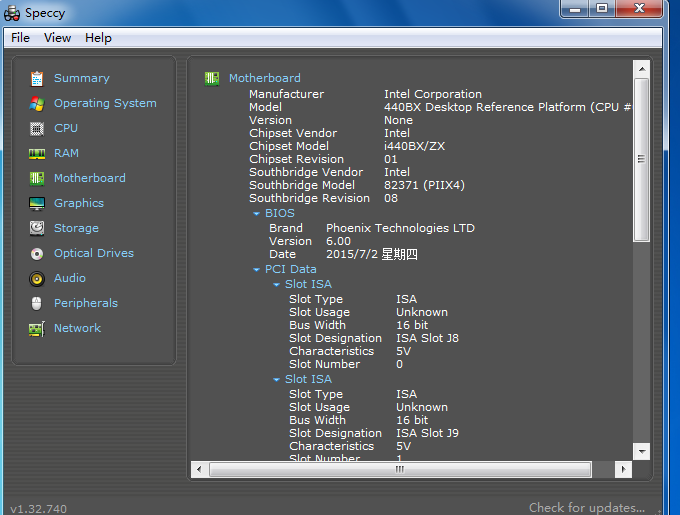Open the Audio section

click(70, 278)
